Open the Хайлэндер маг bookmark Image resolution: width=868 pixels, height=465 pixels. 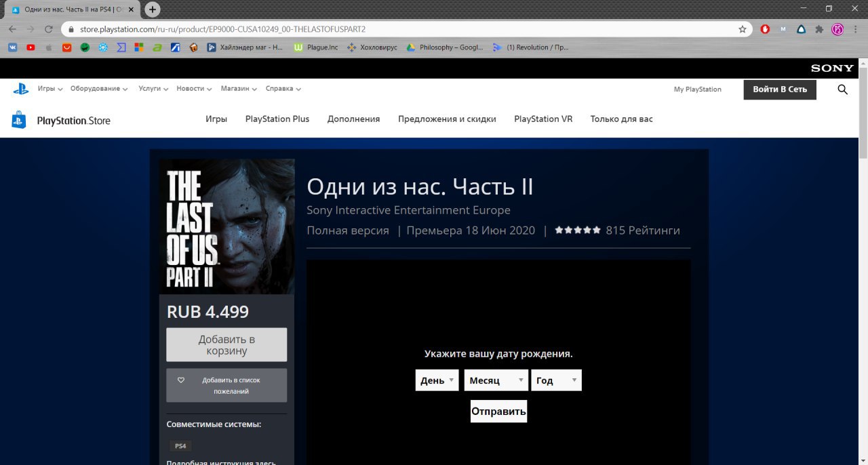click(245, 47)
